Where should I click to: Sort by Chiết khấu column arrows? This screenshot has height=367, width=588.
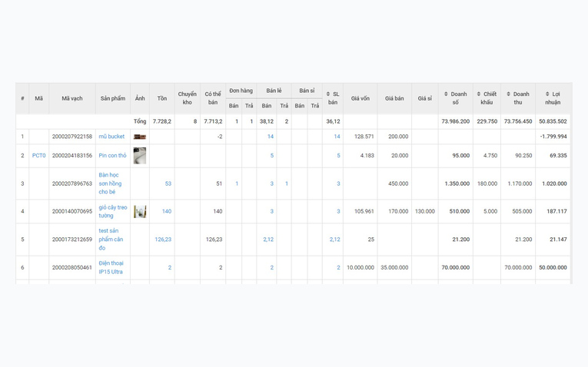click(x=479, y=94)
